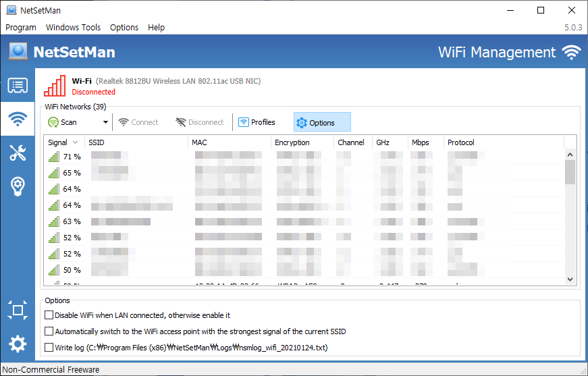This screenshot has height=376, width=588.
Task: Sort networks by SSID column
Action: (136, 142)
